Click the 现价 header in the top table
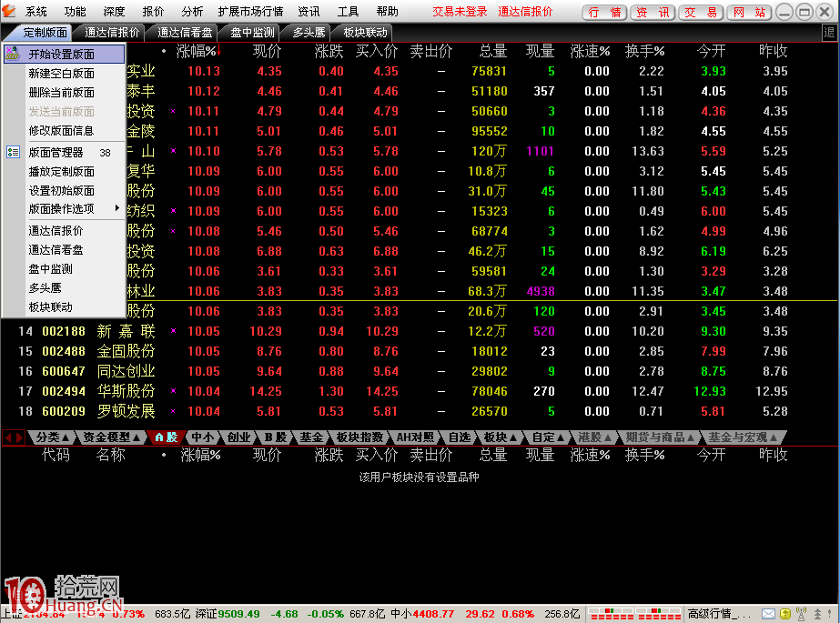Screen dimensions: 840x623 tap(267, 51)
